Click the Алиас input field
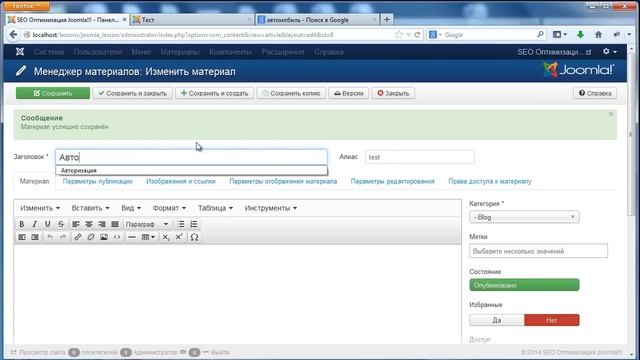Viewport: 640px width, 360px height. pos(420,157)
